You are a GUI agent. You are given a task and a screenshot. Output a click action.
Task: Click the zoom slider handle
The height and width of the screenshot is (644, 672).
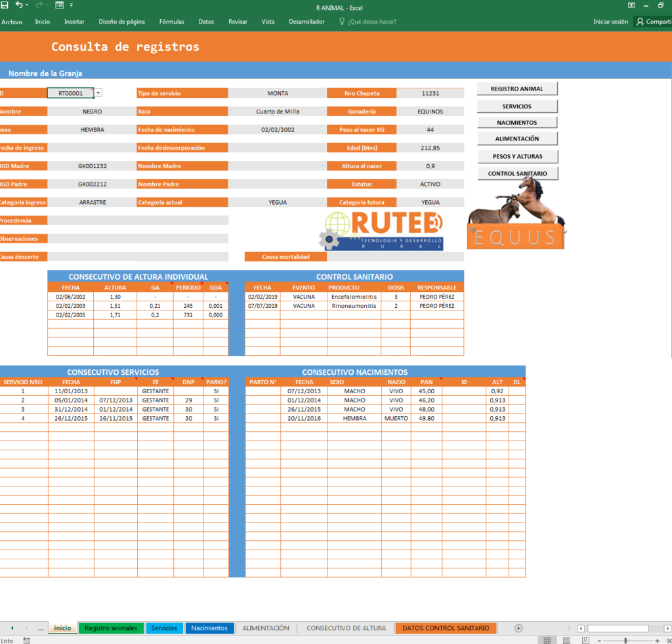(625, 640)
